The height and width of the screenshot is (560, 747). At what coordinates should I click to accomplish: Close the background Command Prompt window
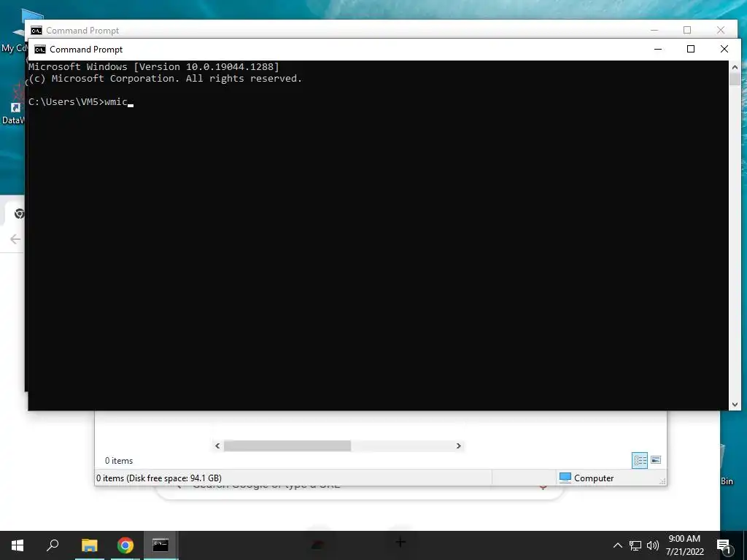[720, 30]
